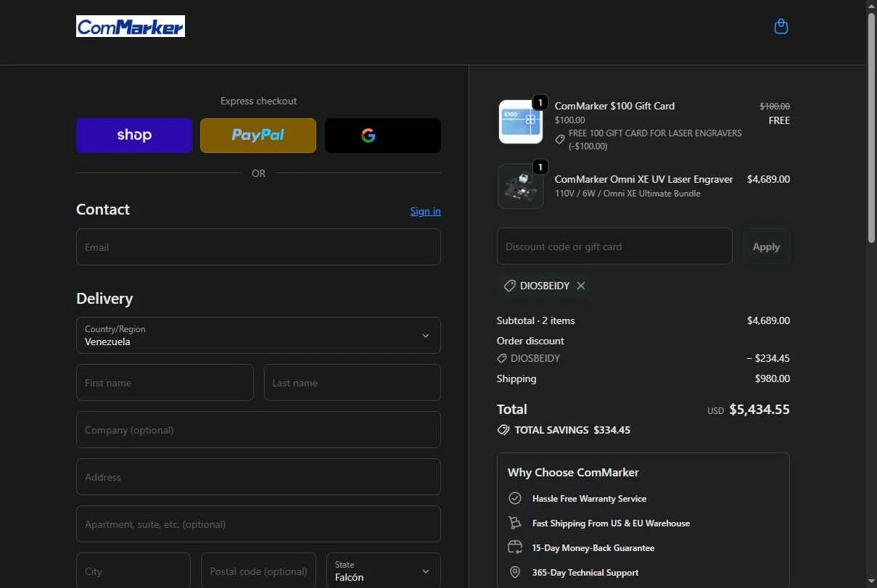Click the ComMarker logo
The height and width of the screenshot is (588, 877).
tap(131, 27)
